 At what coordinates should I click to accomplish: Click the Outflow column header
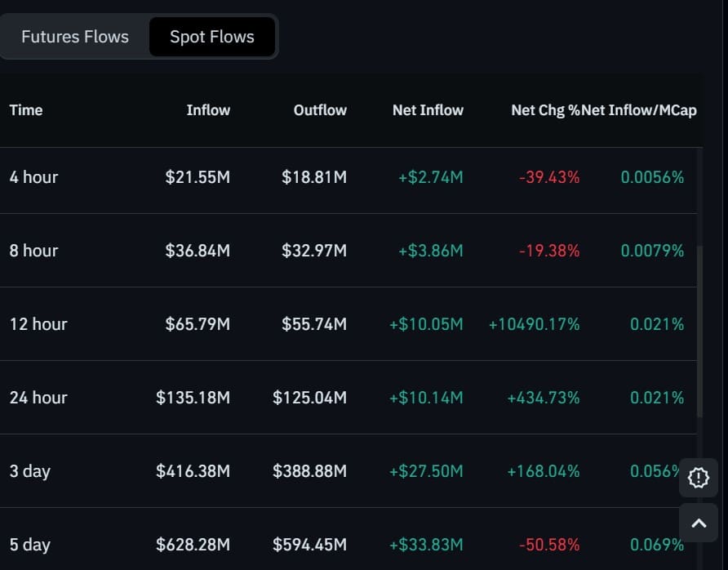point(320,110)
